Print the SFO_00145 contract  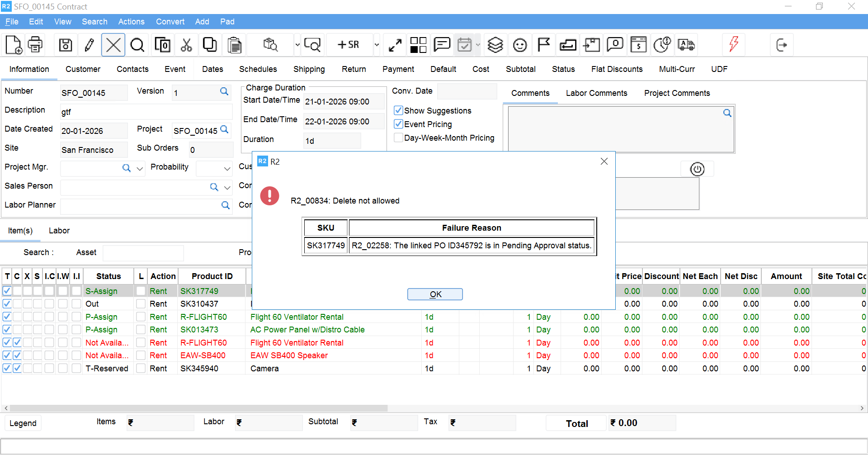35,45
